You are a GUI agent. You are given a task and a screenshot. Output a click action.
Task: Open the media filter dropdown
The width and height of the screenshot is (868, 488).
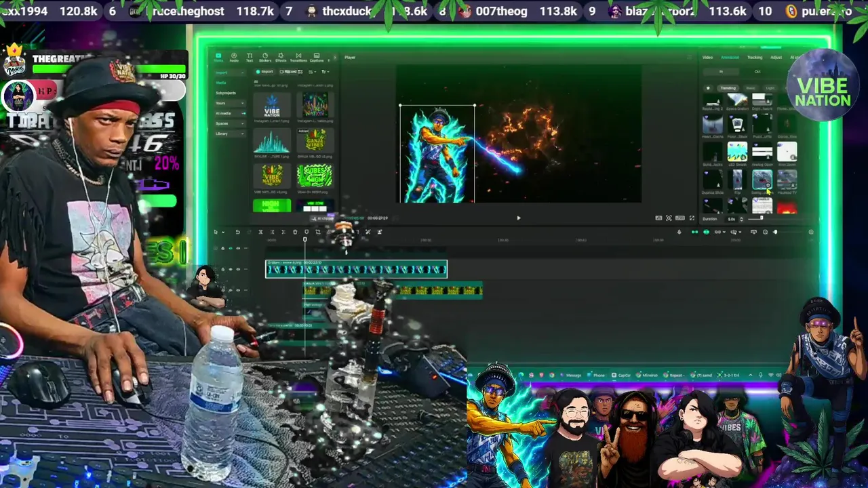point(325,71)
